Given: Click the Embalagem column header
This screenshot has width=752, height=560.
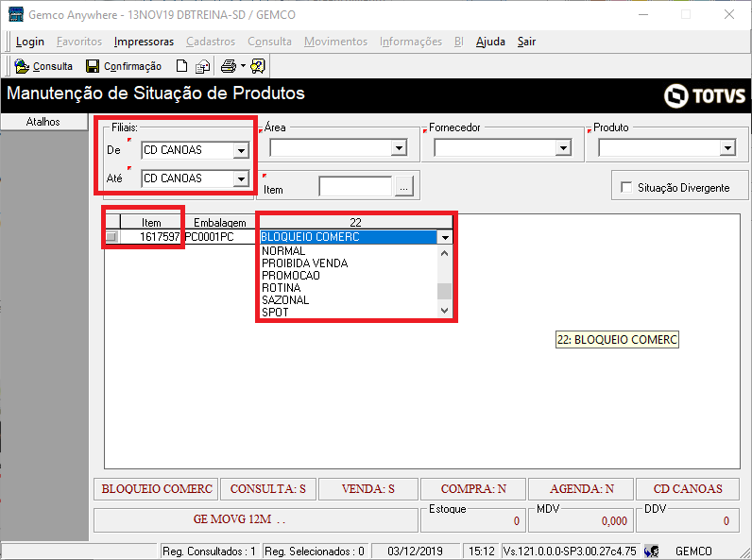Looking at the screenshot, I should (220, 222).
